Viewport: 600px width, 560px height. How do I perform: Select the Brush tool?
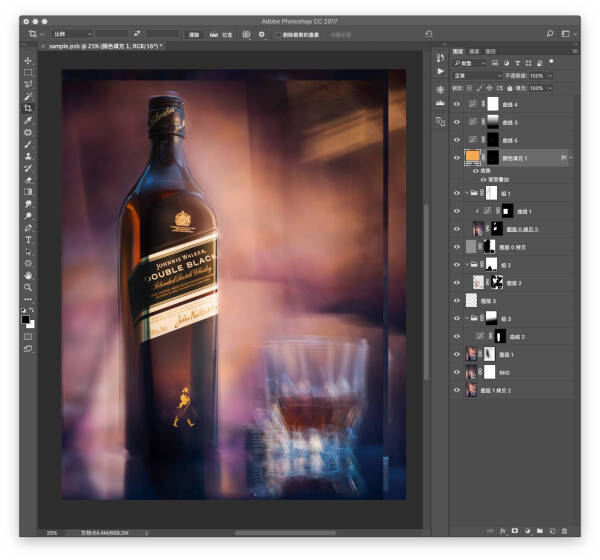pyautogui.click(x=28, y=144)
